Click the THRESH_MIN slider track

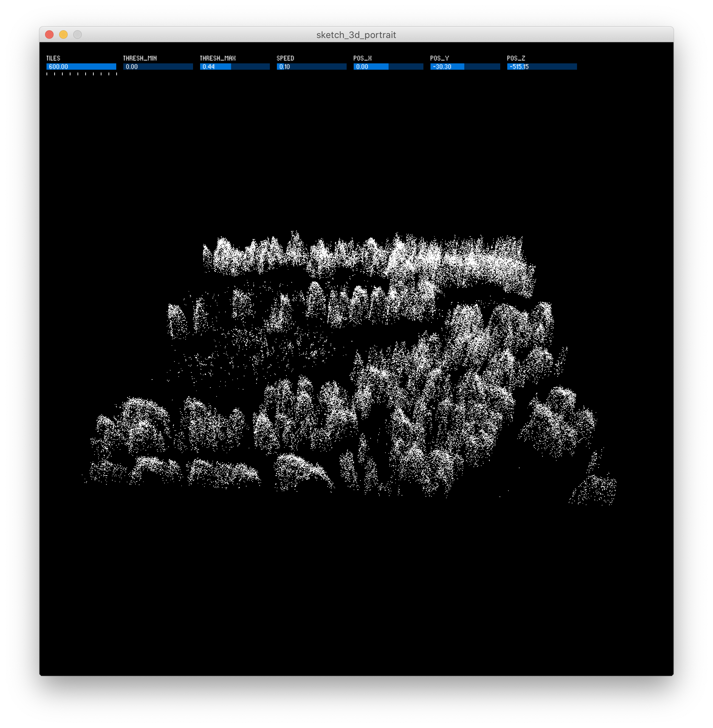(158, 67)
